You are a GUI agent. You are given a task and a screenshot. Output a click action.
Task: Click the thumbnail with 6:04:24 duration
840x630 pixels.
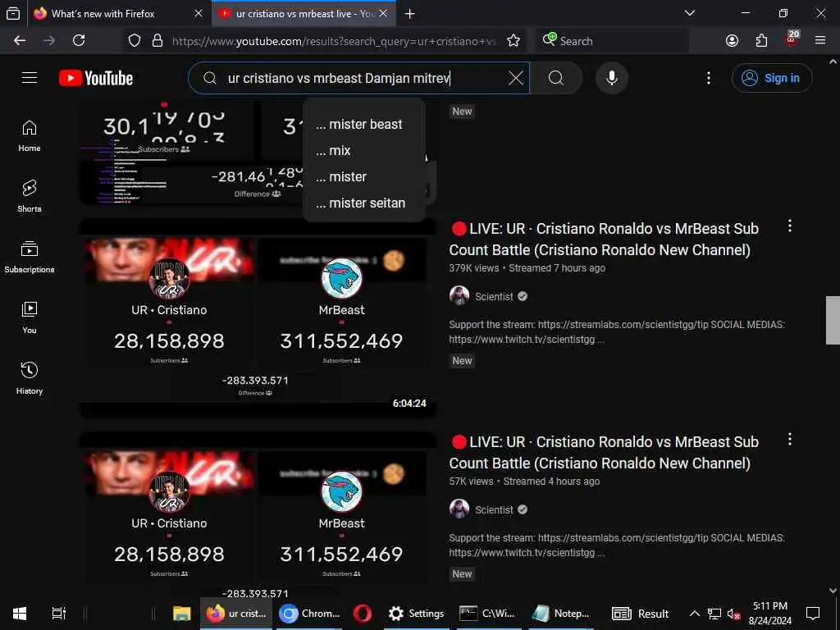coord(258,317)
